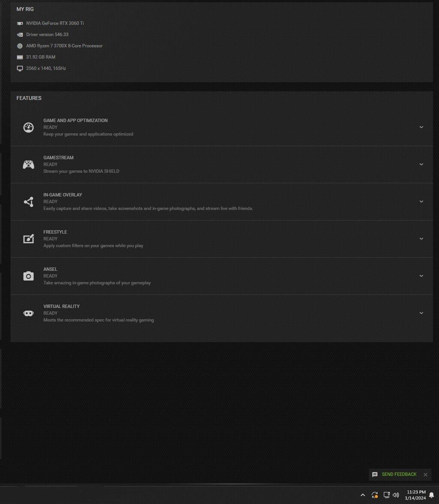Click the NVIDIA GeForce RTX 3060 Ti text

pos(55,23)
